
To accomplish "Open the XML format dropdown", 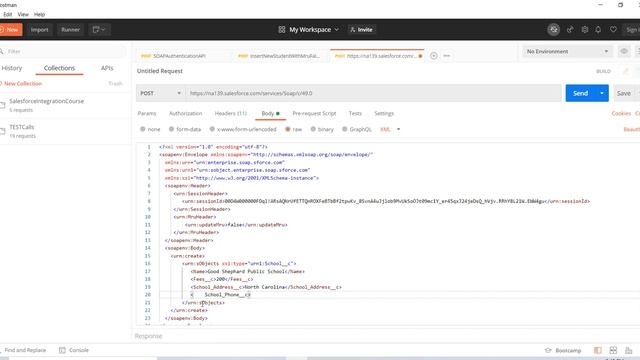I will click(390, 129).
